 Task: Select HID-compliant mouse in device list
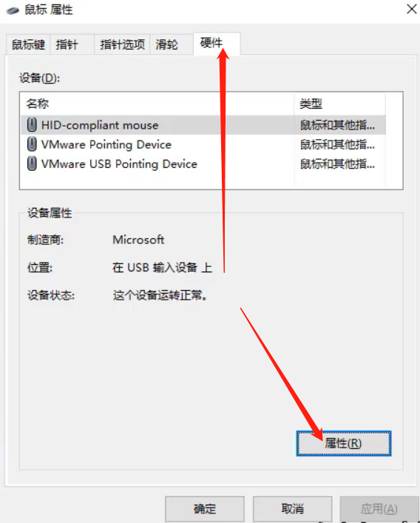pyautogui.click(x=203, y=125)
